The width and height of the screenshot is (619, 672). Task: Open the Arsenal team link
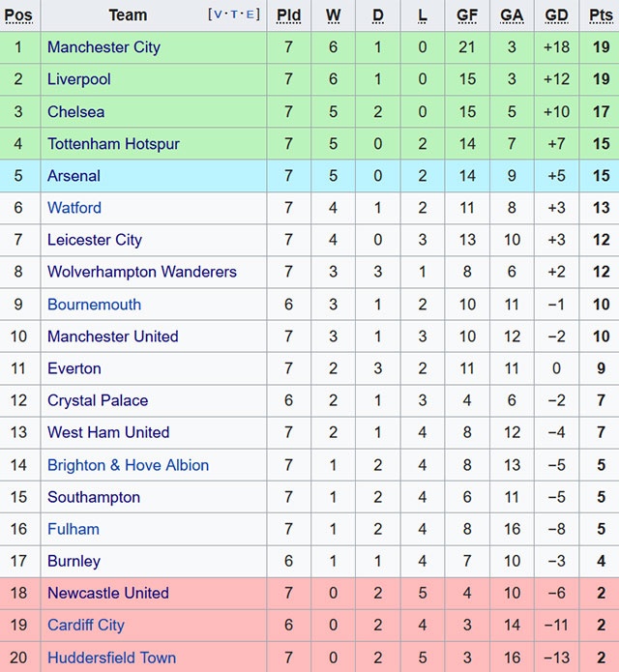pos(74,176)
